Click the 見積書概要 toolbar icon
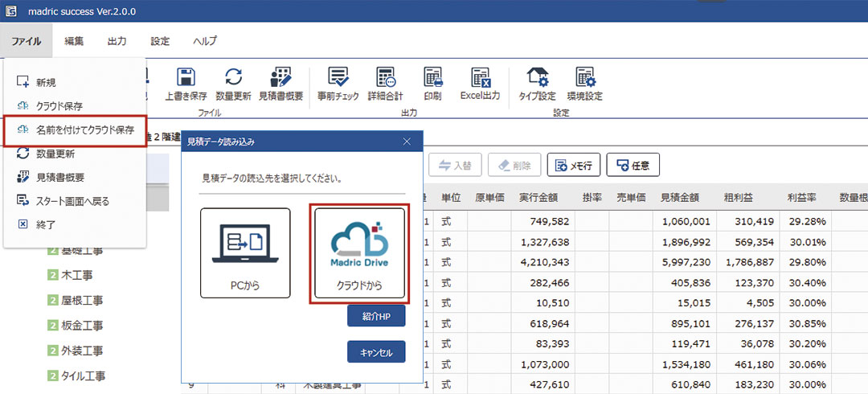This screenshot has height=394, width=868. click(280, 78)
